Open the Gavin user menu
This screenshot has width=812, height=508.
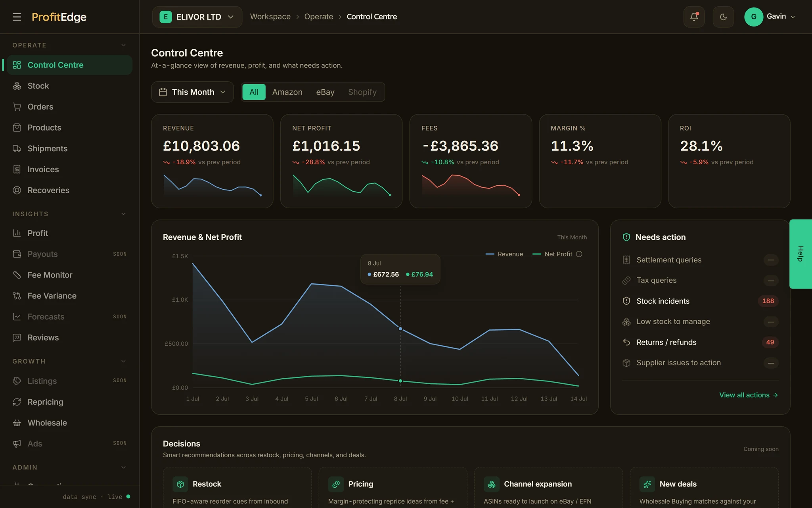coord(770,17)
